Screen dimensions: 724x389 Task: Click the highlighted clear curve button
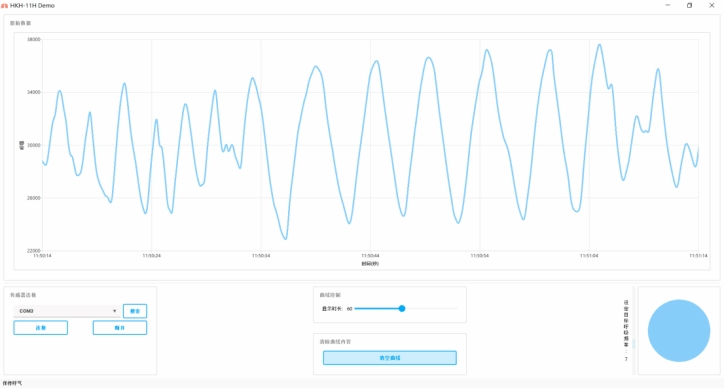pos(390,358)
